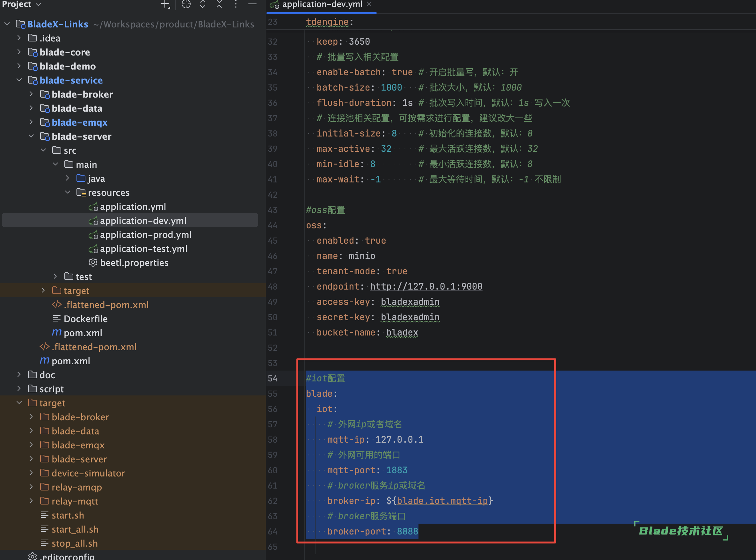The height and width of the screenshot is (560, 756).
Task: Click the bucket-name value bladex
Action: (402, 333)
